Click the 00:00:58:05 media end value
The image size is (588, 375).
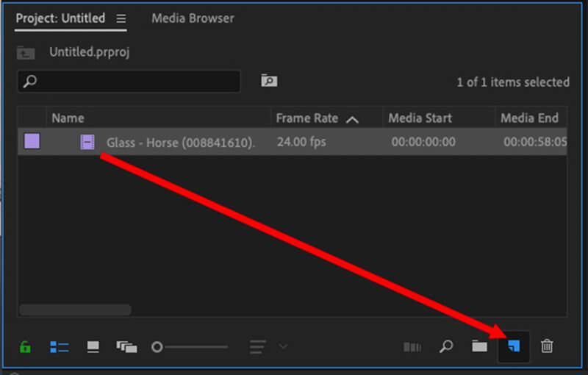(x=535, y=142)
